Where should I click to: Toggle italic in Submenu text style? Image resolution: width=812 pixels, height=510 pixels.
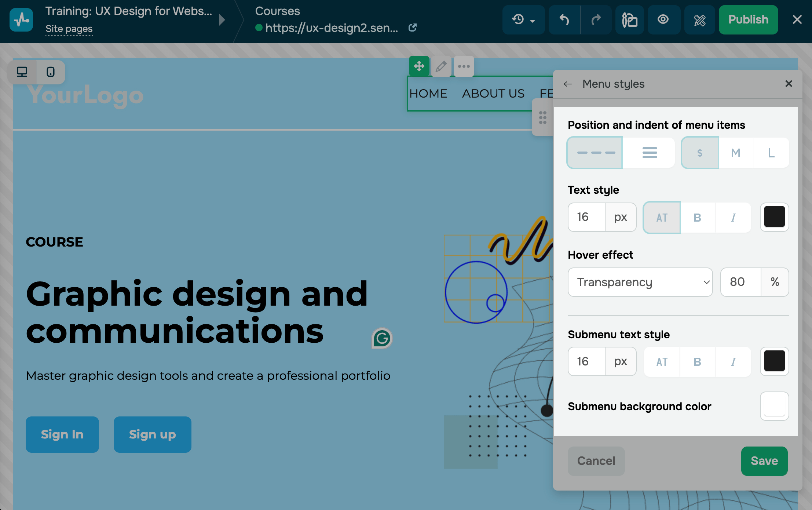click(x=733, y=362)
